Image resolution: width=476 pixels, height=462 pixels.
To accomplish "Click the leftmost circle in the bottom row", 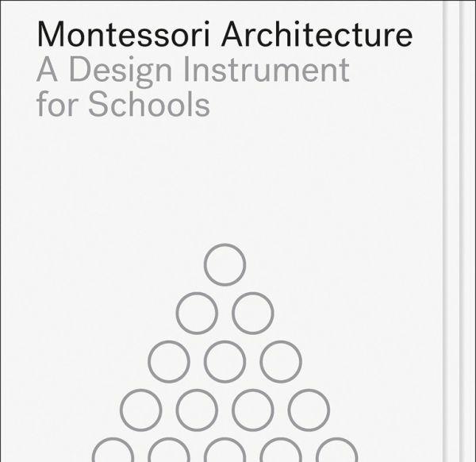I will pos(112,452).
